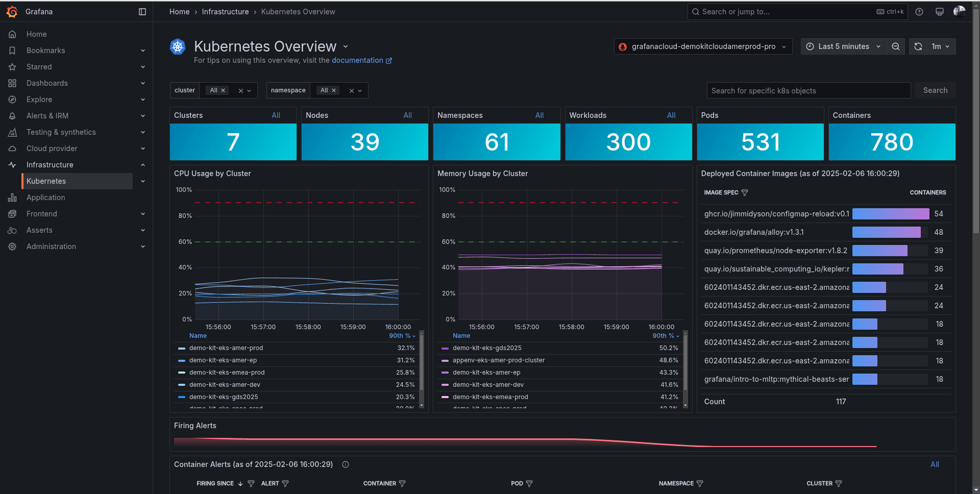The width and height of the screenshot is (980, 494).
Task: Click the Search button
Action: coord(935,90)
